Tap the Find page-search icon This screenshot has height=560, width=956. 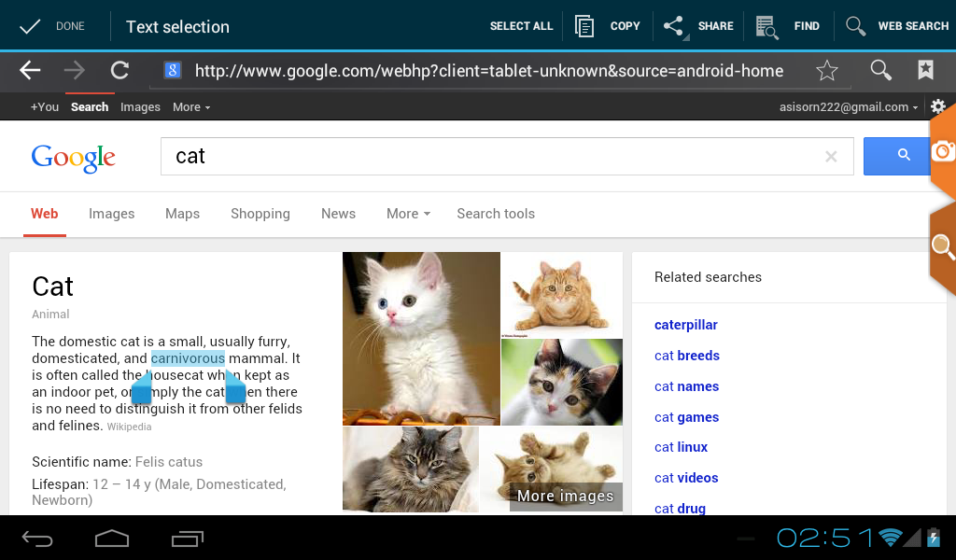(766, 27)
